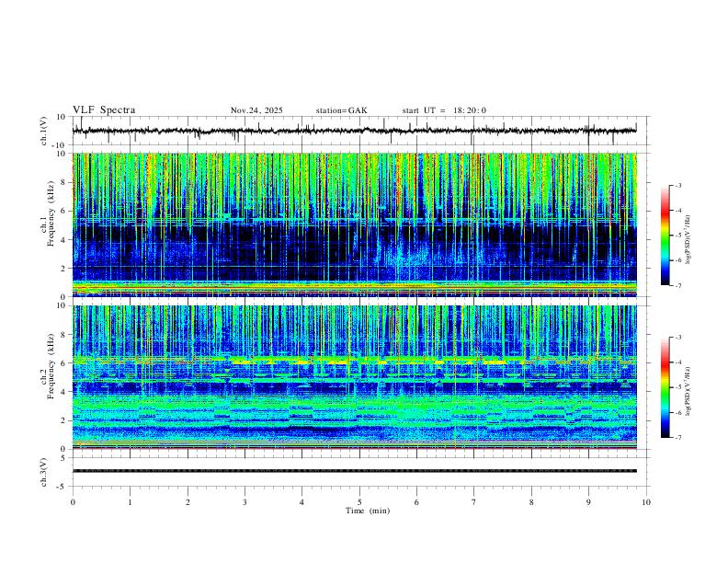728x563 pixels.
Task: Click the time axis tick label "6"
Action: click(416, 502)
